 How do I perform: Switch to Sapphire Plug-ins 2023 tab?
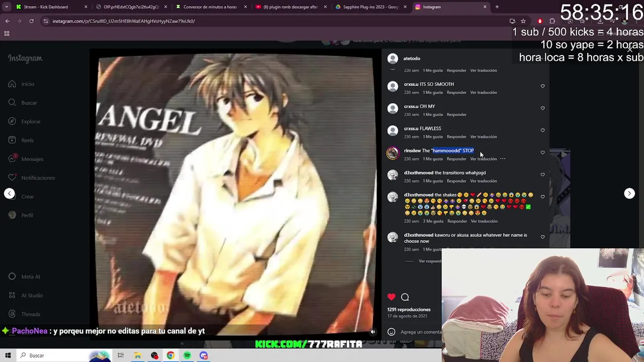(x=371, y=7)
